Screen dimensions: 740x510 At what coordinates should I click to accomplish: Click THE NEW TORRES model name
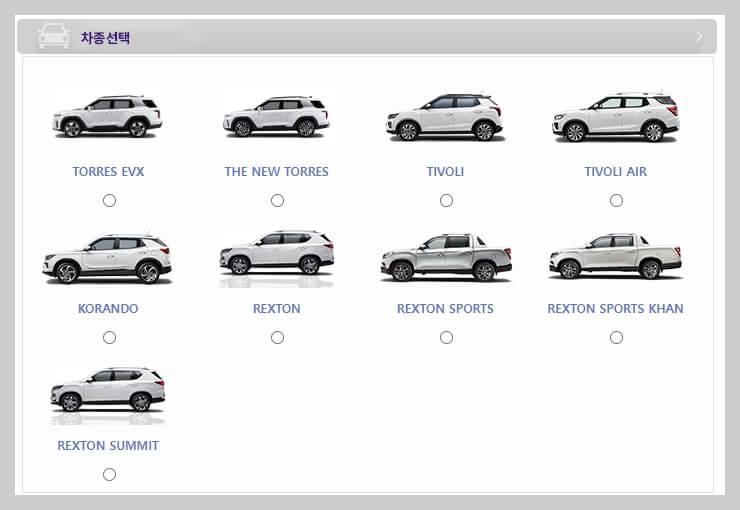point(277,171)
